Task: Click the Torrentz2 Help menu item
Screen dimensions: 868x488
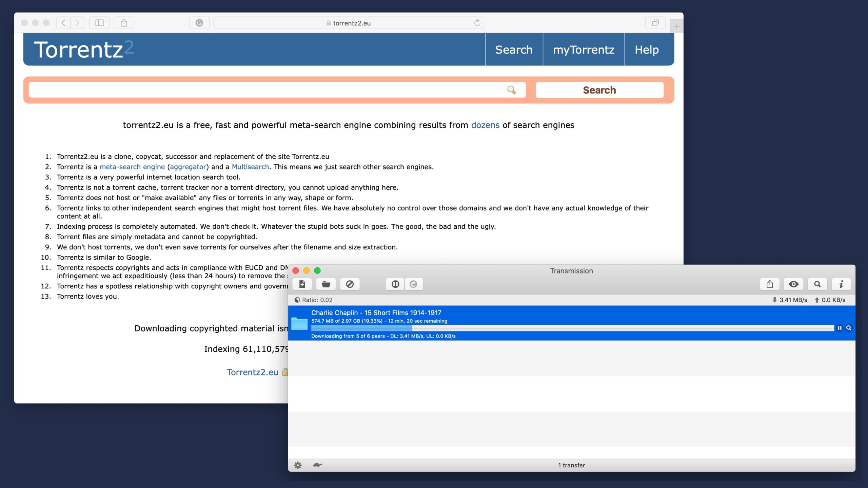Action: pos(646,49)
